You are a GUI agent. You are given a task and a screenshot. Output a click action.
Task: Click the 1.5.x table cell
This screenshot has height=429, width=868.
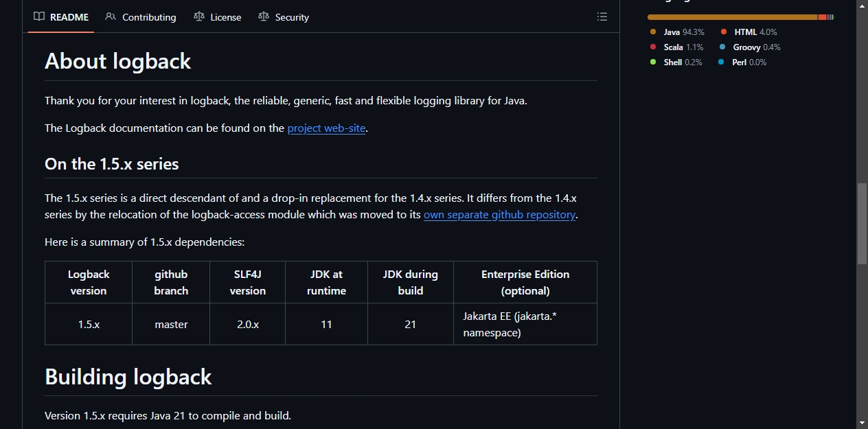click(89, 324)
